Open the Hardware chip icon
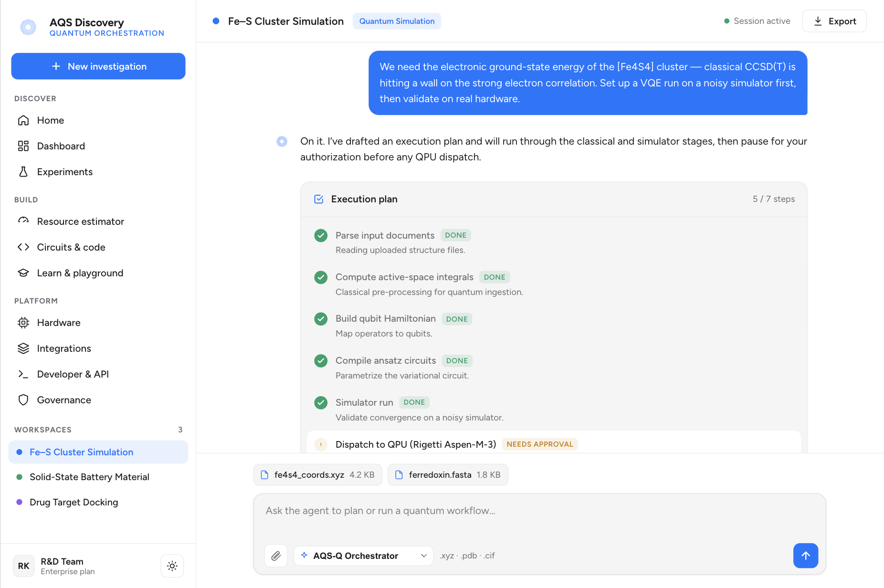Screen dimensions: 884x588 [23, 323]
